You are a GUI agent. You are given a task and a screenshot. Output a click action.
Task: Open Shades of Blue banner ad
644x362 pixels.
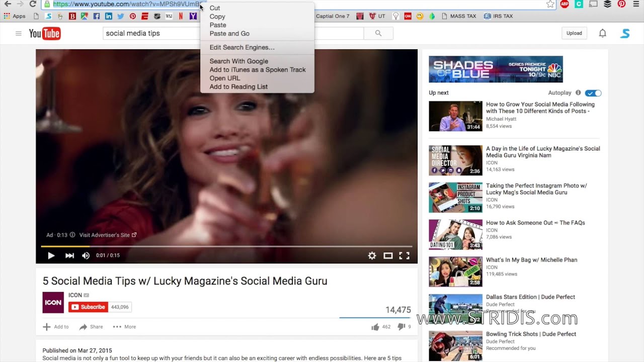pyautogui.click(x=496, y=69)
